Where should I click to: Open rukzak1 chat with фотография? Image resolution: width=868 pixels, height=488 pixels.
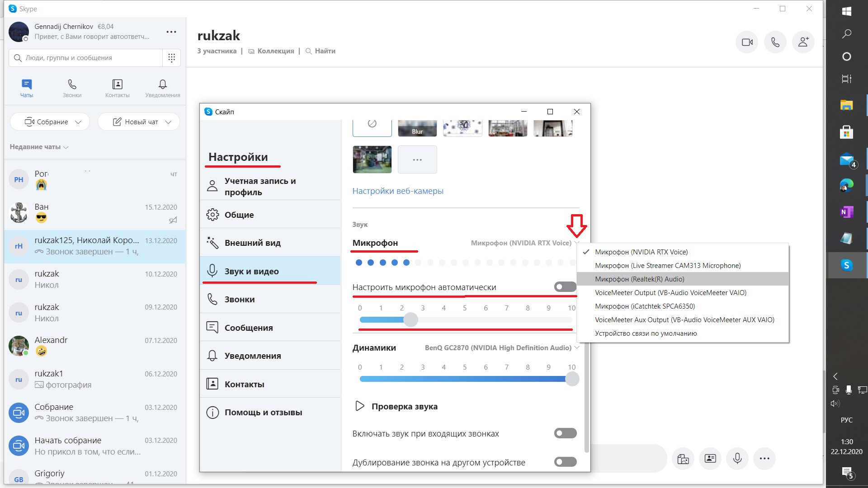(x=95, y=379)
